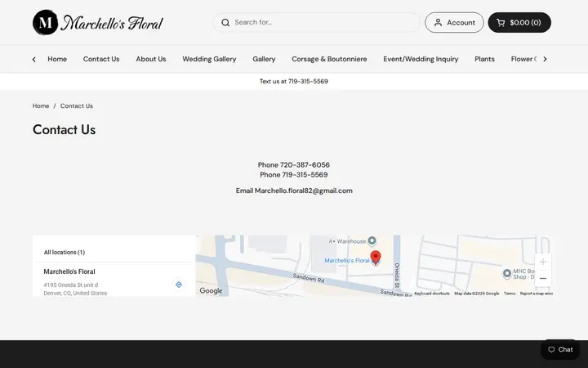Open map Keyboard shortcuts
This screenshot has height=368, width=588.
click(x=432, y=294)
